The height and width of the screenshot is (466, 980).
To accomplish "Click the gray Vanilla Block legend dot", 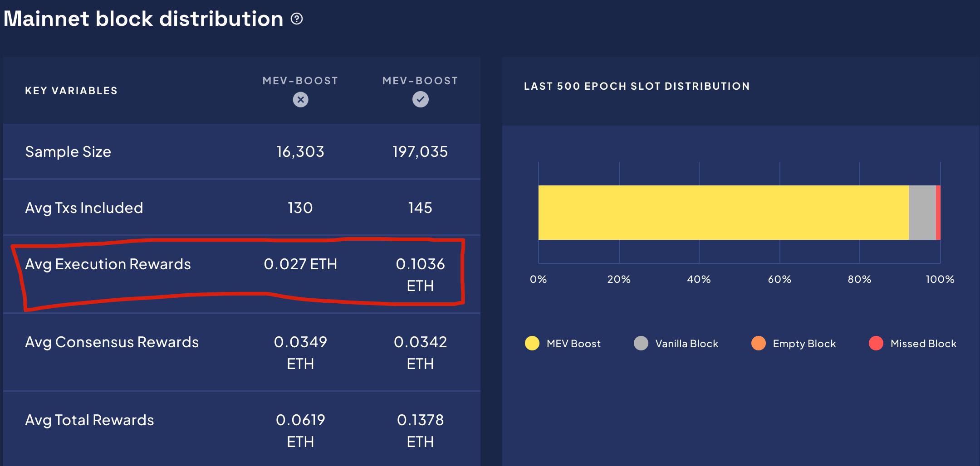I will pyautogui.click(x=641, y=343).
